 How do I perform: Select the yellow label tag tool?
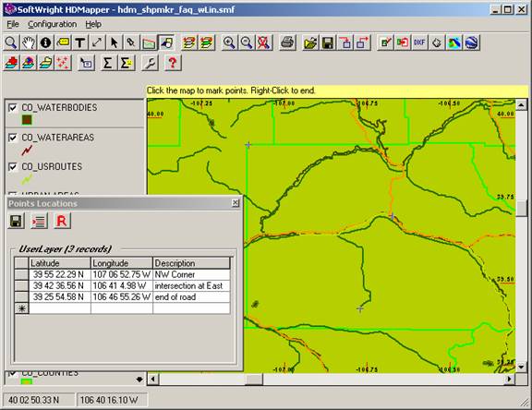tap(63, 42)
